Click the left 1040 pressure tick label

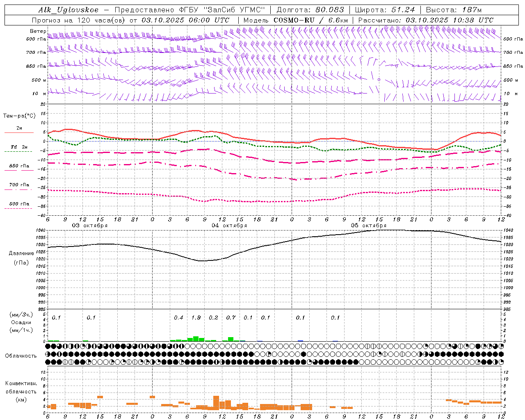coord(41,231)
